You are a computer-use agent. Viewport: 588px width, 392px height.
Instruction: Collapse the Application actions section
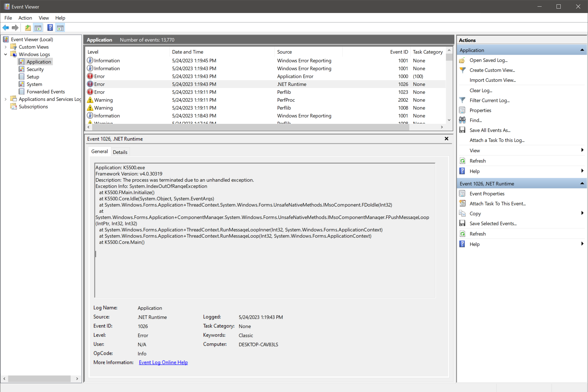(x=582, y=50)
